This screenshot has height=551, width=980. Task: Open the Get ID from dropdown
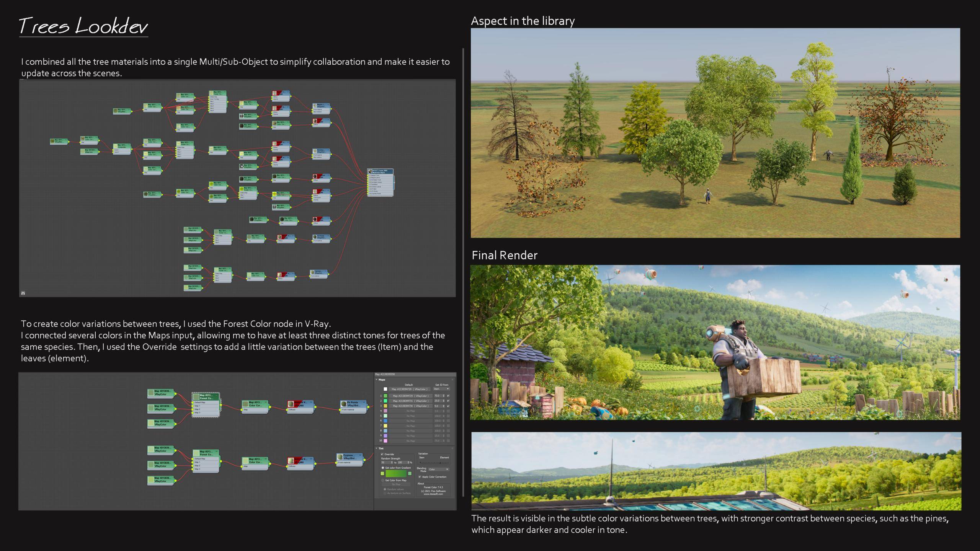pyautogui.click(x=441, y=389)
